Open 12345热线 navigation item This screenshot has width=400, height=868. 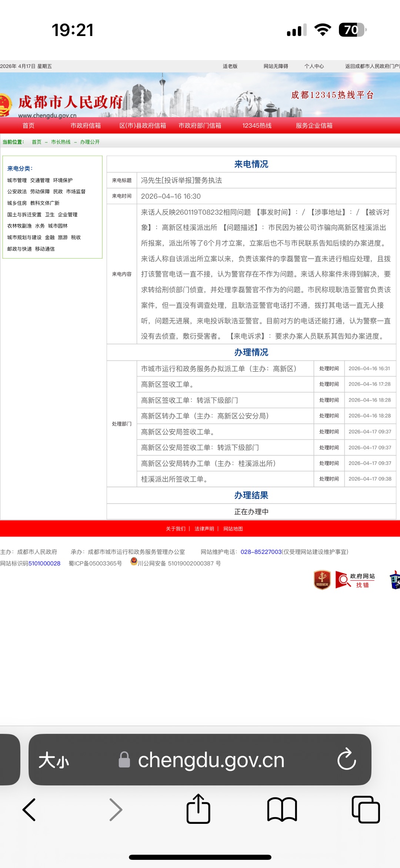pyautogui.click(x=257, y=126)
